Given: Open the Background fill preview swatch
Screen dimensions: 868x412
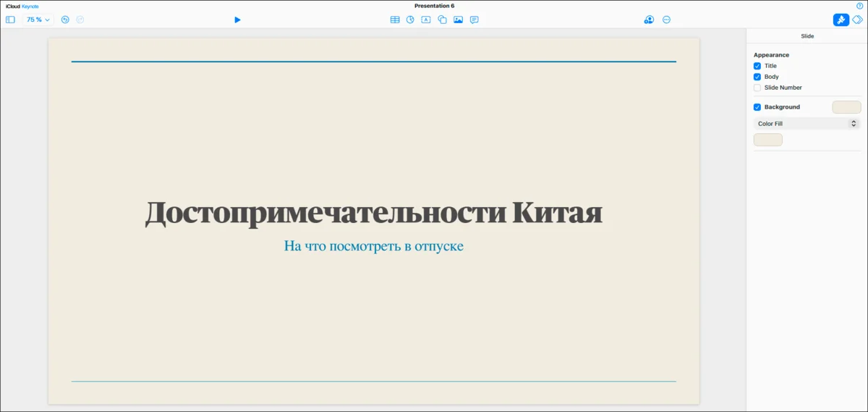Looking at the screenshot, I should click(x=846, y=107).
